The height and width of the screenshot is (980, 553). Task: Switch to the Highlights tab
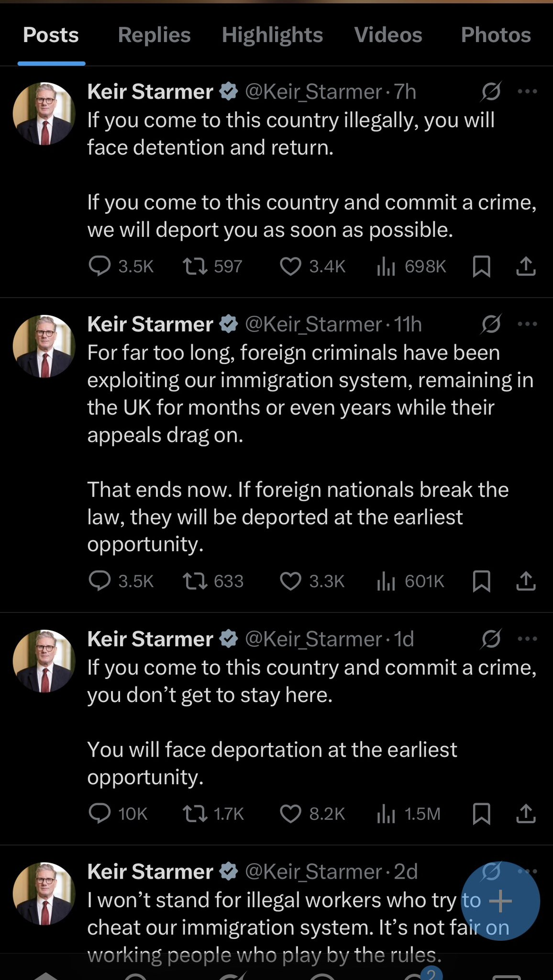[x=272, y=35]
